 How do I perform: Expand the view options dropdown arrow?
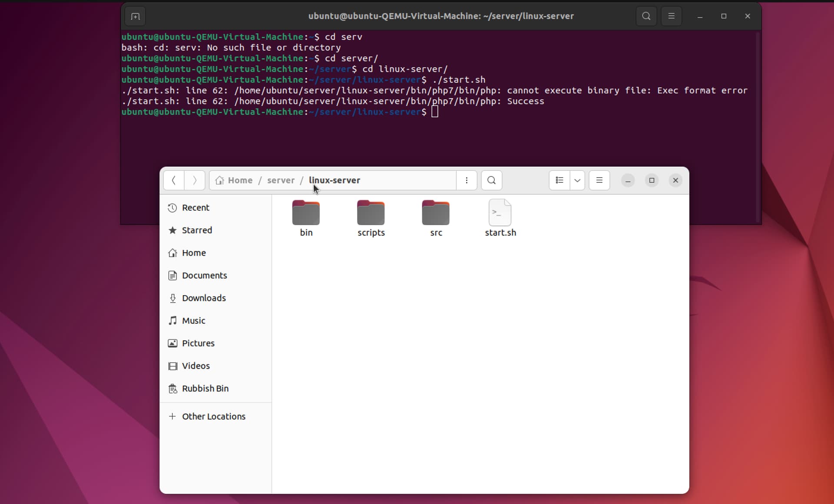click(x=577, y=180)
